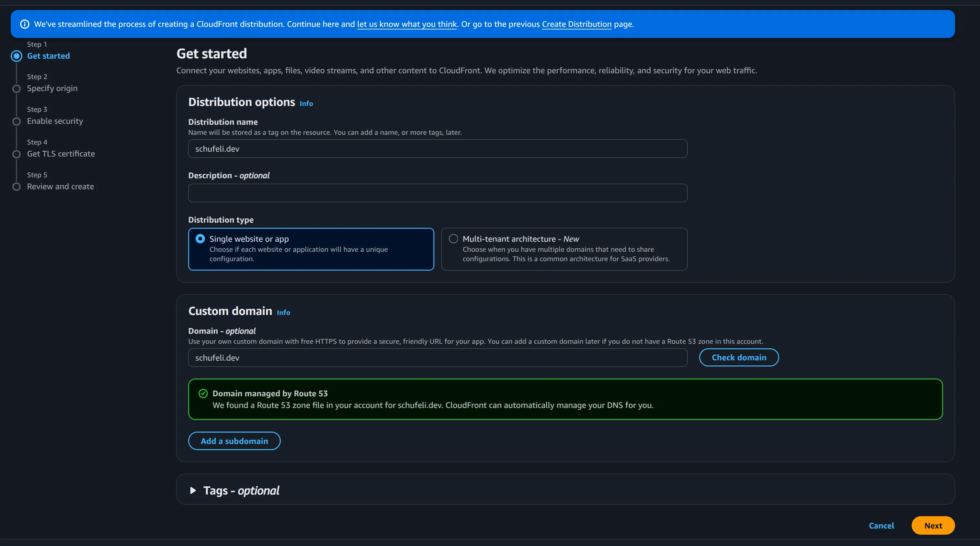
Task: Open Info link beside Distribution options
Action: [x=306, y=104]
